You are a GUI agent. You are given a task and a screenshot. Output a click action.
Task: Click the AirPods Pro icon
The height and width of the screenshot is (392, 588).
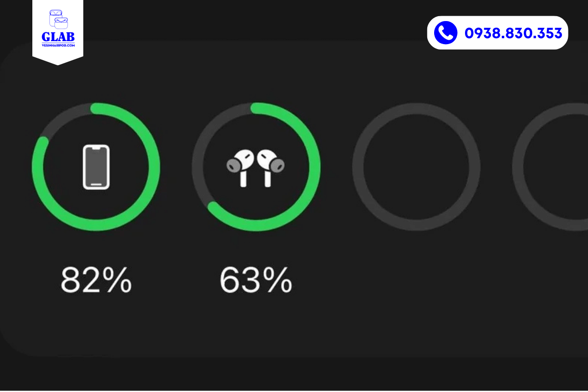click(255, 168)
